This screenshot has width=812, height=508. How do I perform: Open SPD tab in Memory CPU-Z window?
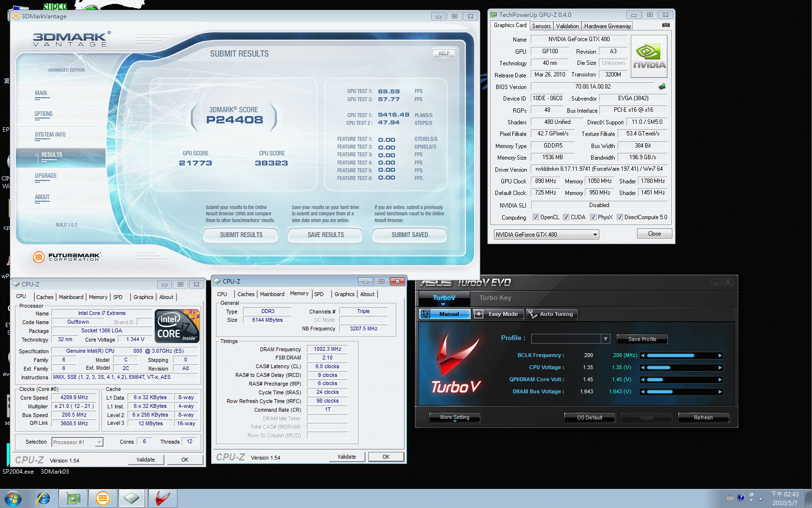pyautogui.click(x=319, y=294)
